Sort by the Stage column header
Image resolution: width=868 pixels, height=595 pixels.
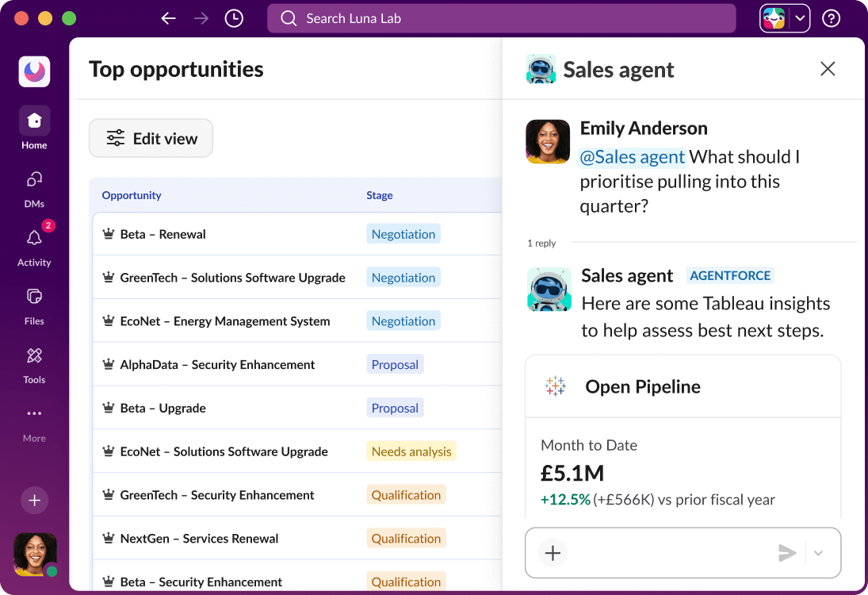click(x=379, y=195)
